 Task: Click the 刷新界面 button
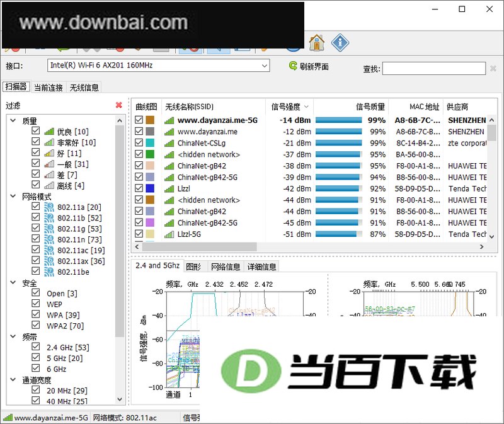[x=309, y=66]
